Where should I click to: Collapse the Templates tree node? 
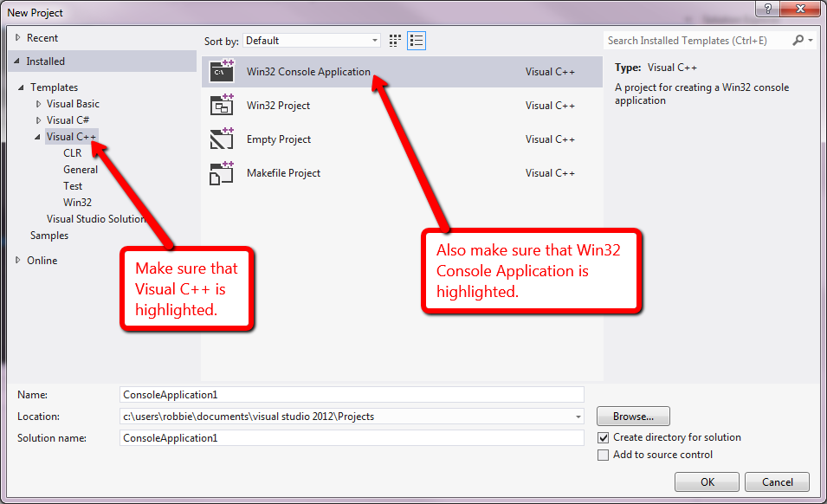(x=21, y=87)
